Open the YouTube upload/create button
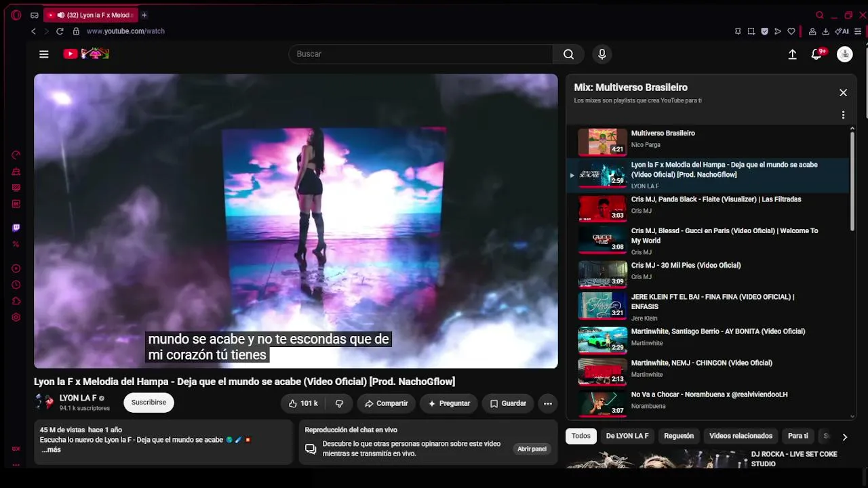The height and width of the screenshot is (488, 868). 792,54
